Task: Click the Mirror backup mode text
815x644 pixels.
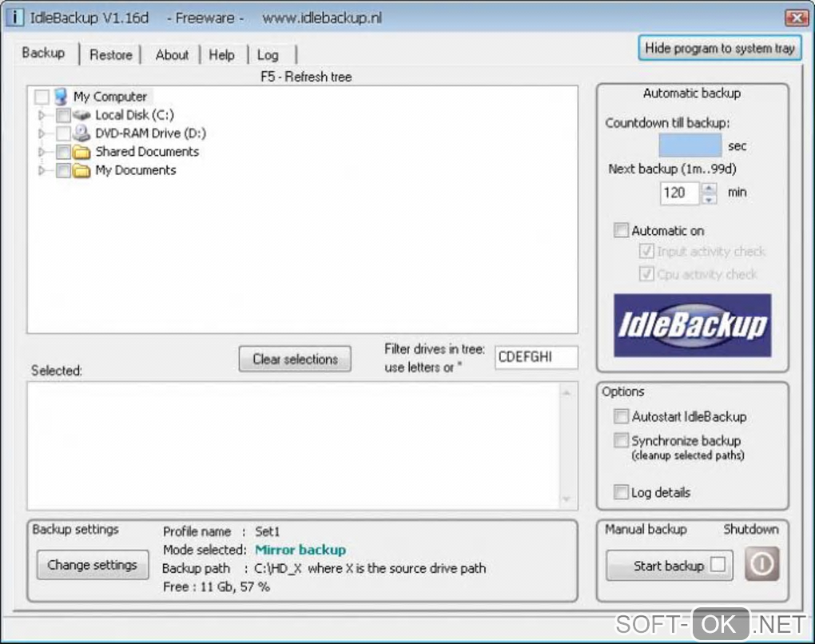Action: tap(300, 550)
